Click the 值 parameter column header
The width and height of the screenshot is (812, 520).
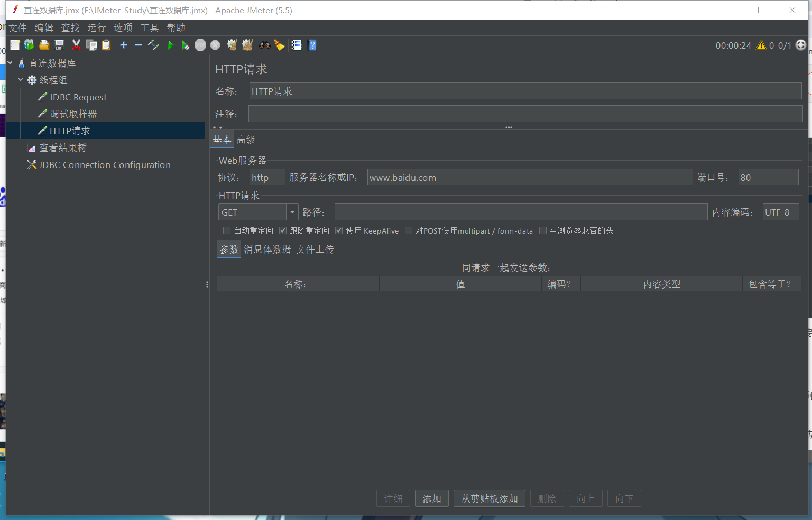point(460,284)
